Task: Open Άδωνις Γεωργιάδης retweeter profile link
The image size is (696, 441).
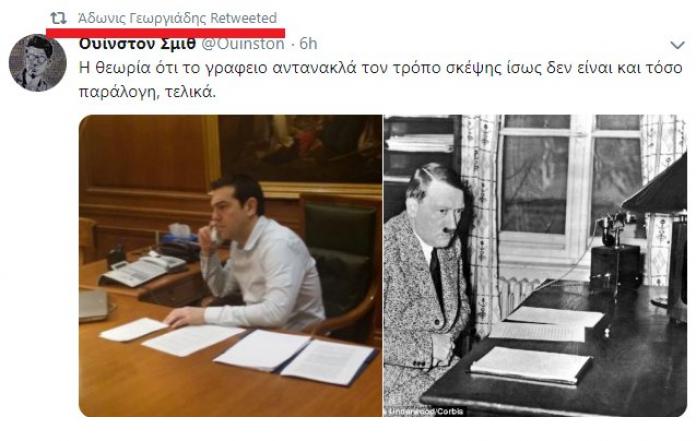Action: pyautogui.click(x=142, y=18)
